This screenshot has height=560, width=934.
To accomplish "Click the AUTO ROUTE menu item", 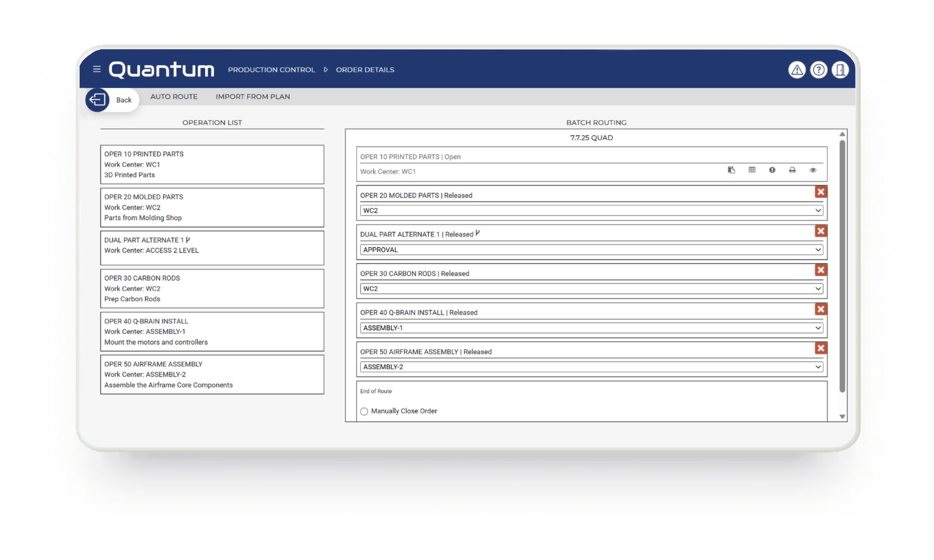I will (x=174, y=96).
